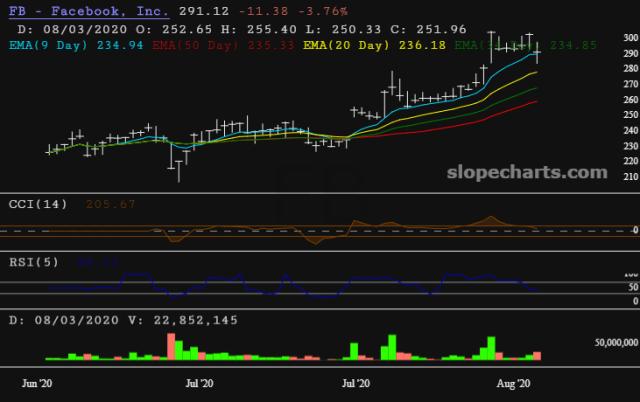Click the 210 price axis label
Image resolution: width=640 pixels, height=402 pixels.
coord(601,177)
